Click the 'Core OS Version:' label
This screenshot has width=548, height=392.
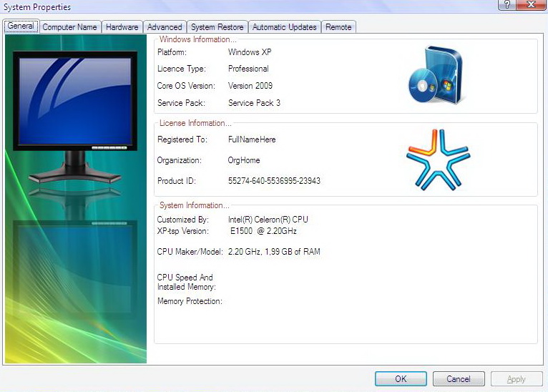point(186,86)
